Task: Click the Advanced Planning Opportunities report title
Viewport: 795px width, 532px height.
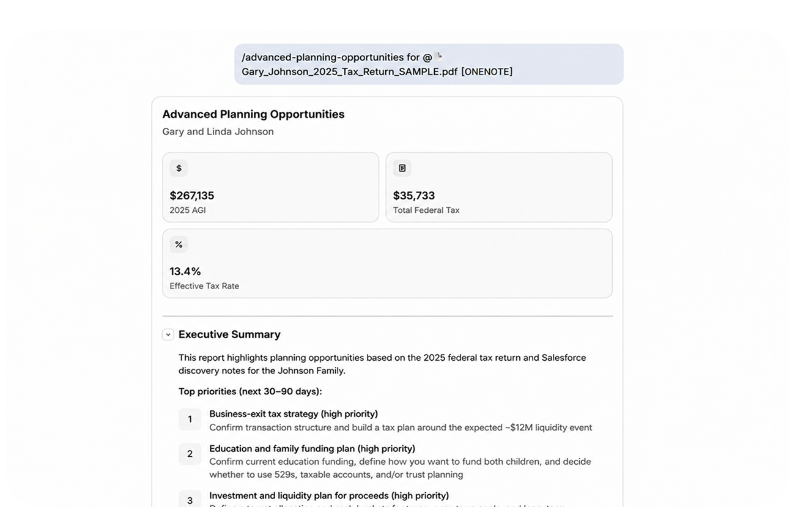Action: [x=253, y=114]
